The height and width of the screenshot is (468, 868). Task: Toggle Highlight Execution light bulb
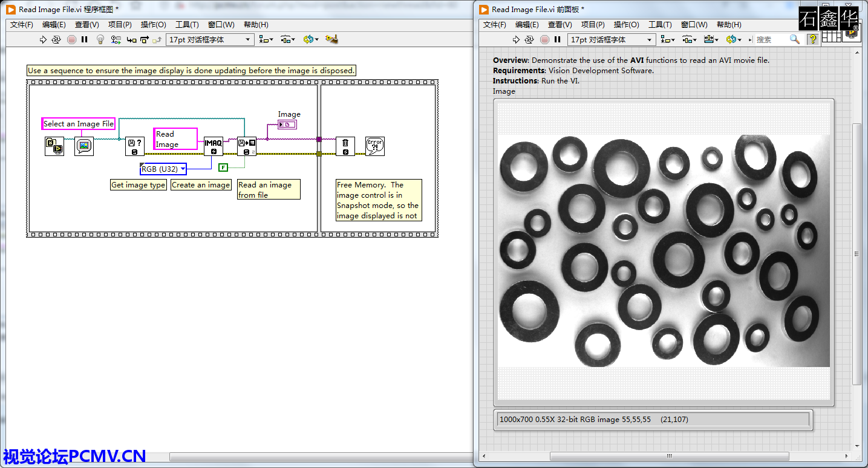[101, 39]
